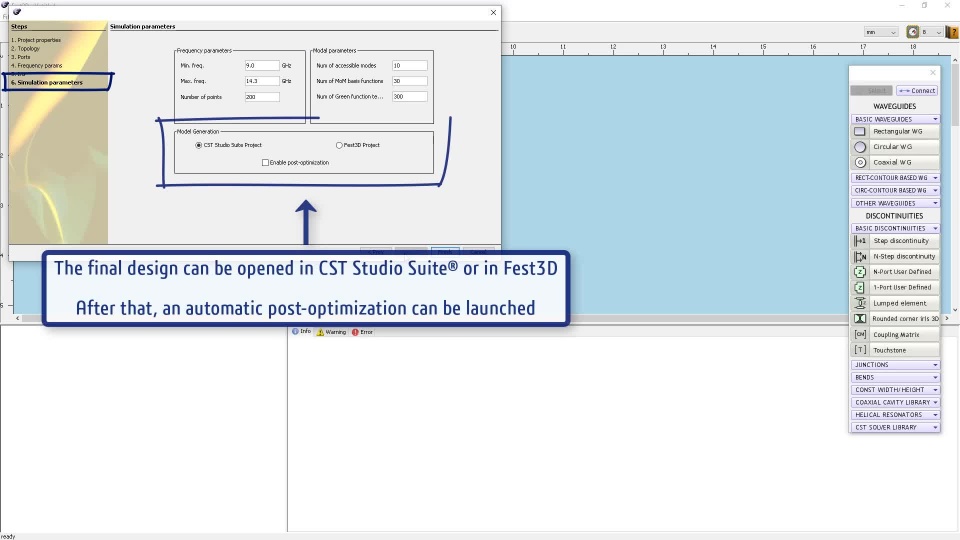Expand OTHER WAVEGUIDES section
This screenshot has height=540, width=960.
(895, 203)
